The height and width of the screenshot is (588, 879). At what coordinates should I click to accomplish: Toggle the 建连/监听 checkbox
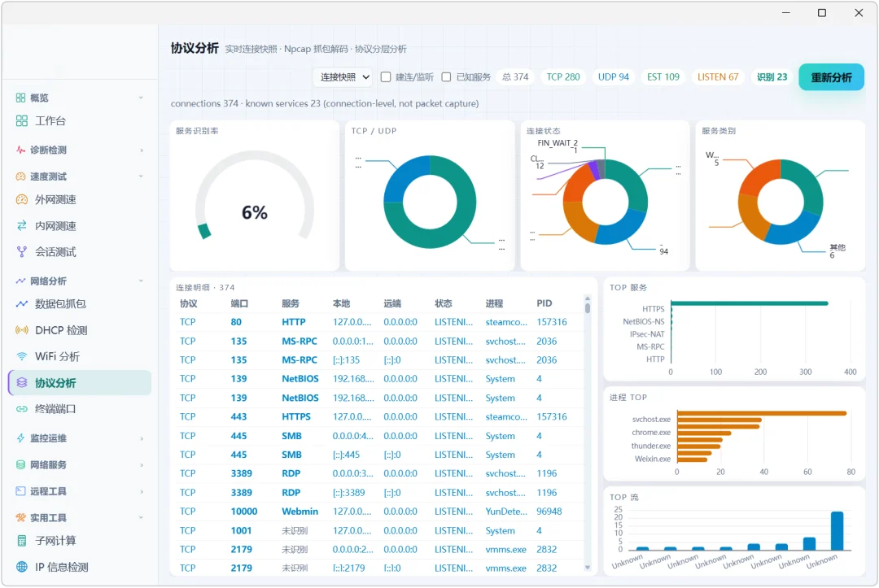pyautogui.click(x=386, y=77)
